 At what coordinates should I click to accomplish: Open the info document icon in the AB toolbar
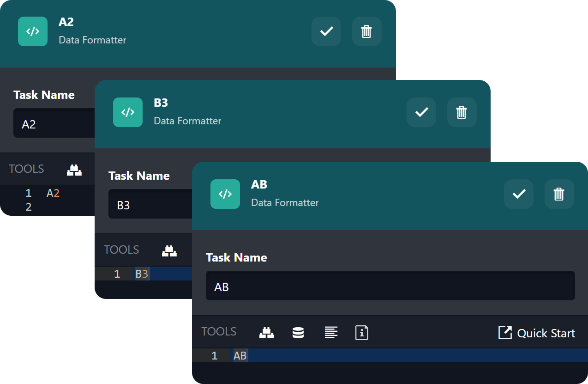[361, 333]
